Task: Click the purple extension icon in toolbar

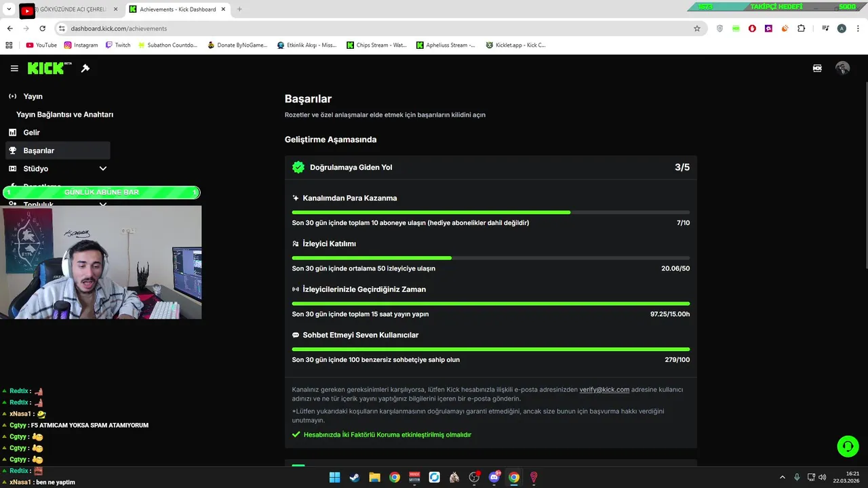Action: [x=768, y=28]
